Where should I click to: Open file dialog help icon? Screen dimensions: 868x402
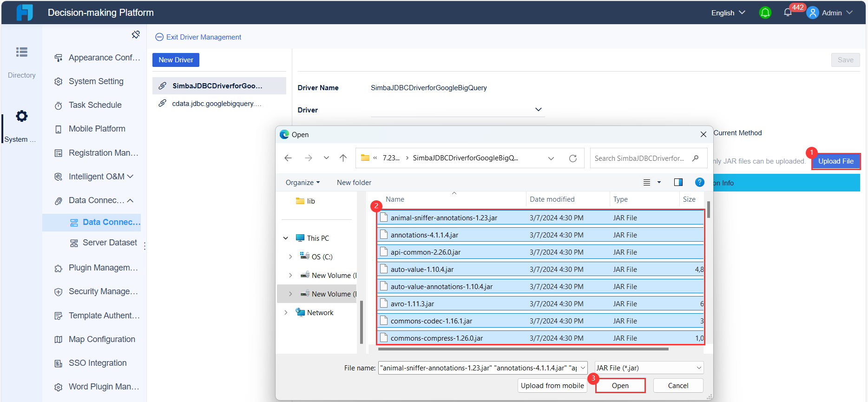click(x=700, y=182)
